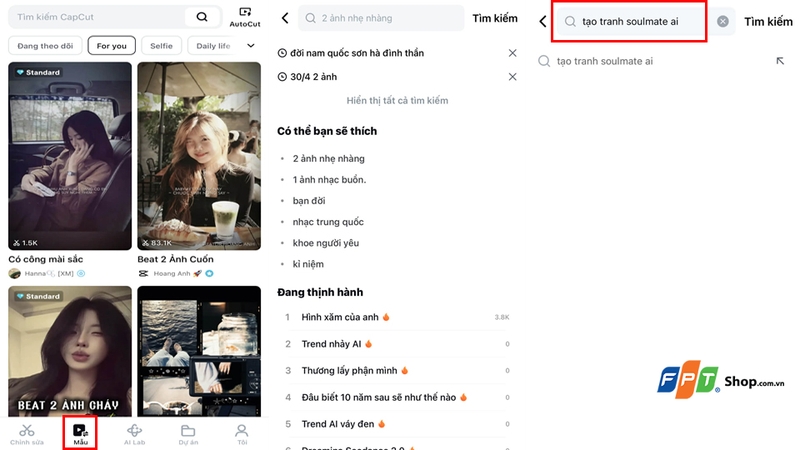This screenshot has width=800, height=450.
Task: Open the AI Lab tab
Action: tap(134, 435)
